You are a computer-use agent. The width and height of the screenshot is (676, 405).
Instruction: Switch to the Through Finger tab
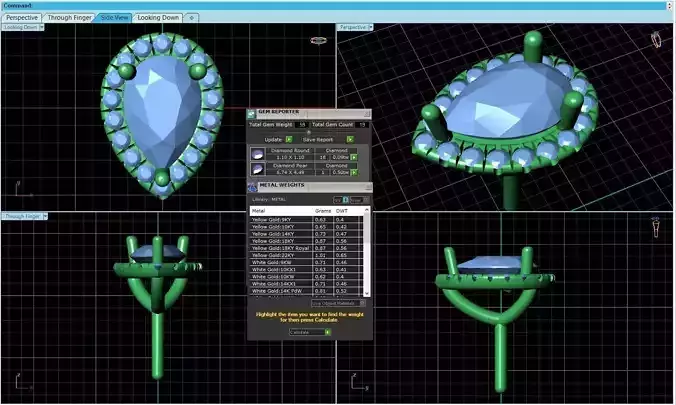point(69,18)
